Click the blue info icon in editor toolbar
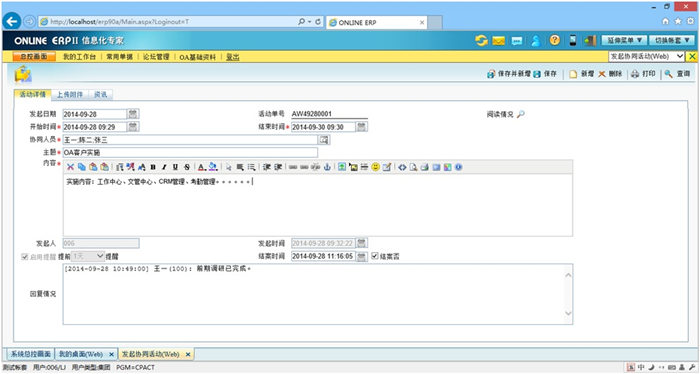Image resolution: width=700 pixels, height=374 pixels. point(458,167)
